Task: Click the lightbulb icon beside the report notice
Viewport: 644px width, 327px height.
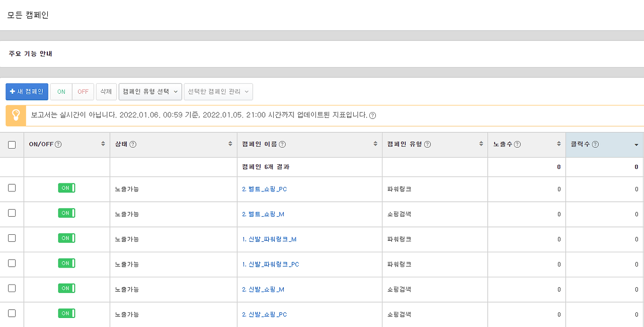Action: (16, 115)
